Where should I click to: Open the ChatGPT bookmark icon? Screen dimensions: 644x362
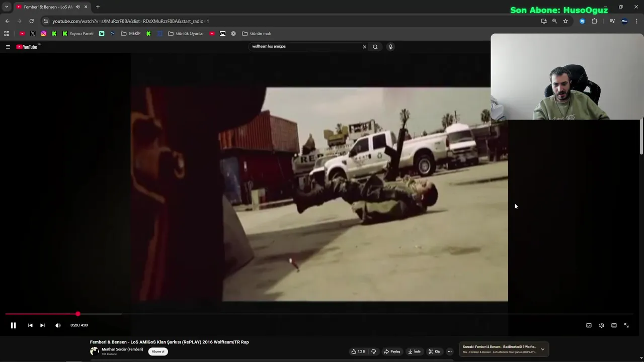click(233, 34)
